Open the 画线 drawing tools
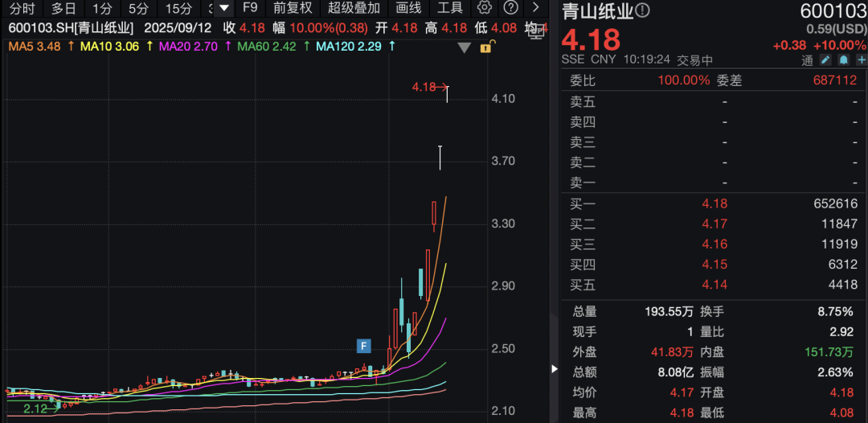The height and width of the screenshot is (423, 868). [x=408, y=8]
